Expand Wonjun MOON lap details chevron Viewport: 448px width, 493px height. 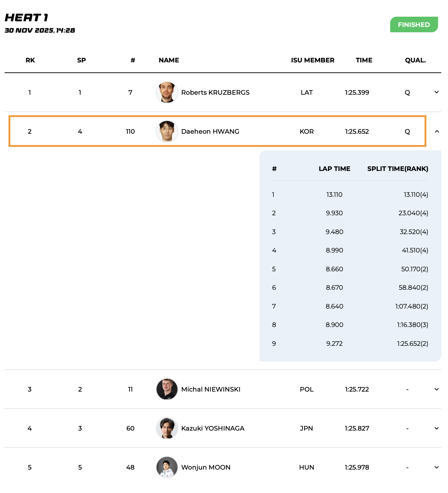pos(437,467)
